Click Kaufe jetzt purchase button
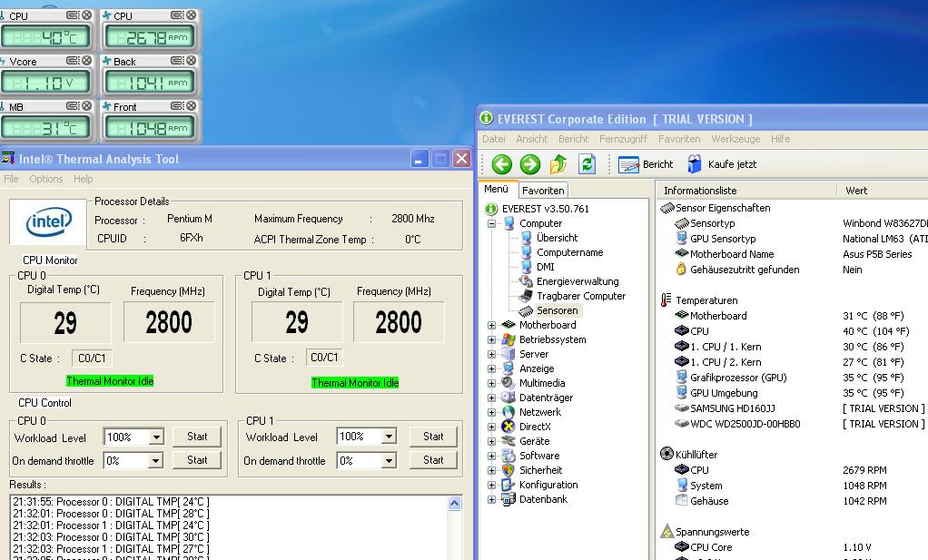This screenshot has width=928, height=560. (722, 164)
